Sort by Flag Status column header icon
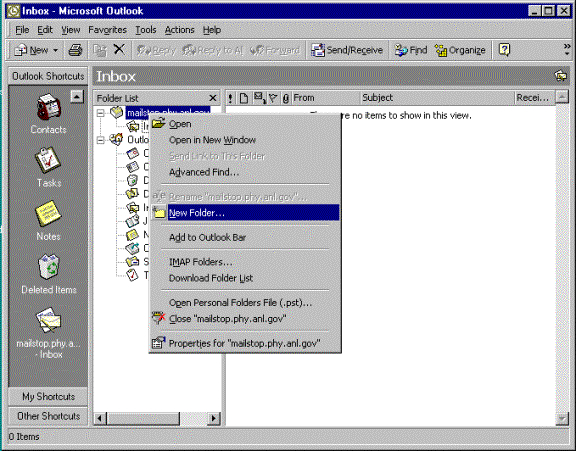The image size is (576, 451). coord(273,98)
